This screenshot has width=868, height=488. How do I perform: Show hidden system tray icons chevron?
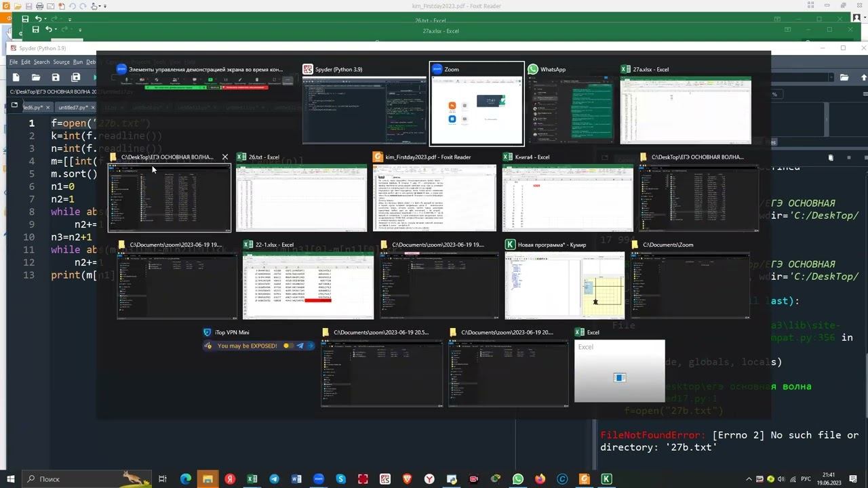point(749,479)
